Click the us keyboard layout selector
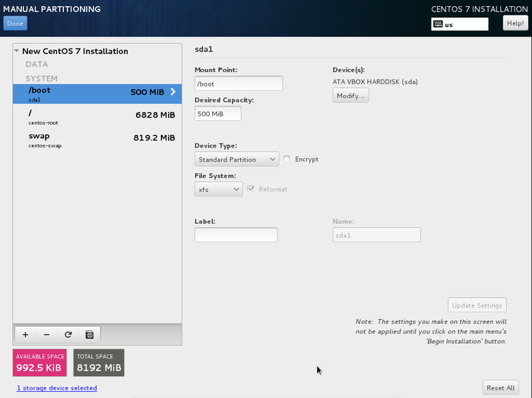532x398 pixels. click(460, 24)
